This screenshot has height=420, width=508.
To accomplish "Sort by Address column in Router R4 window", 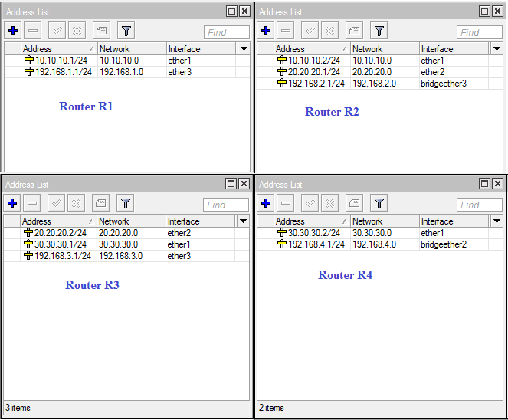I will coord(312,221).
